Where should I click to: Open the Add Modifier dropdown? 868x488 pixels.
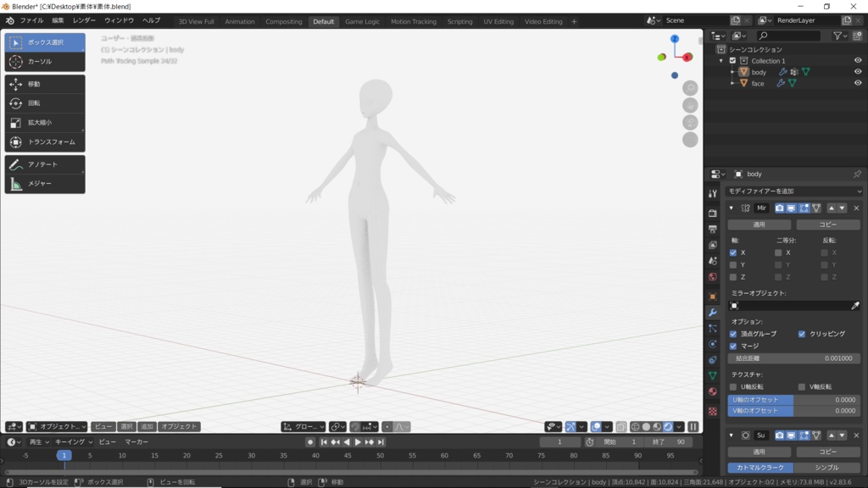(793, 191)
